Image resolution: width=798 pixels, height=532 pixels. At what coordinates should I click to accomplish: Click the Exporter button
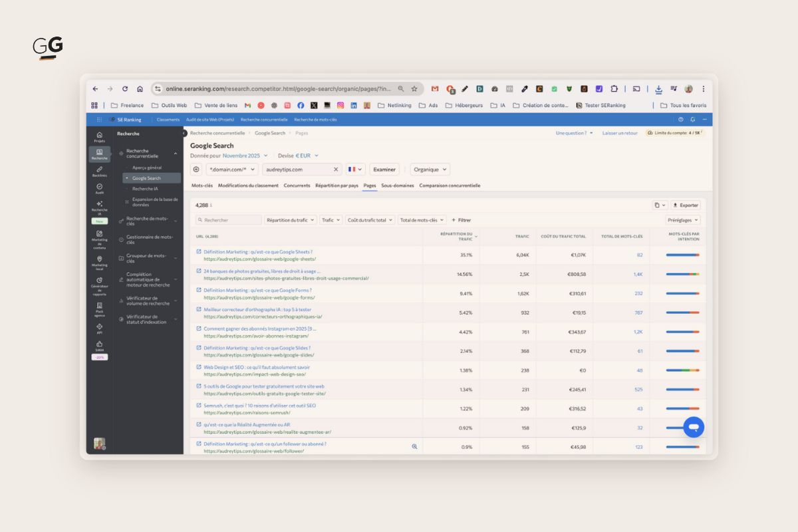[685, 205]
